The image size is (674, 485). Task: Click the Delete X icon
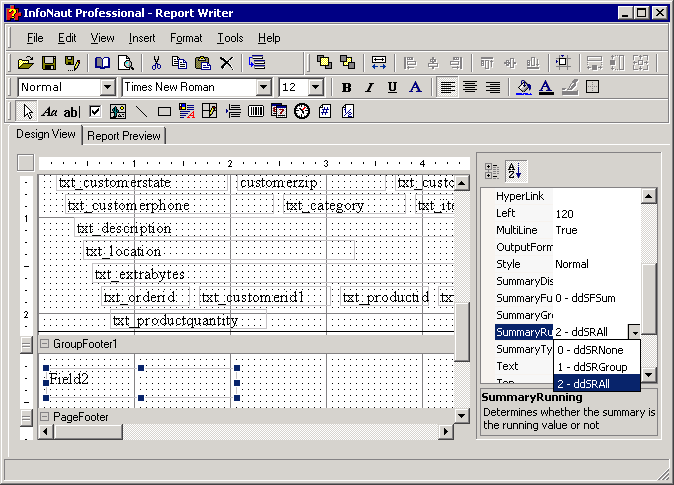(226, 63)
